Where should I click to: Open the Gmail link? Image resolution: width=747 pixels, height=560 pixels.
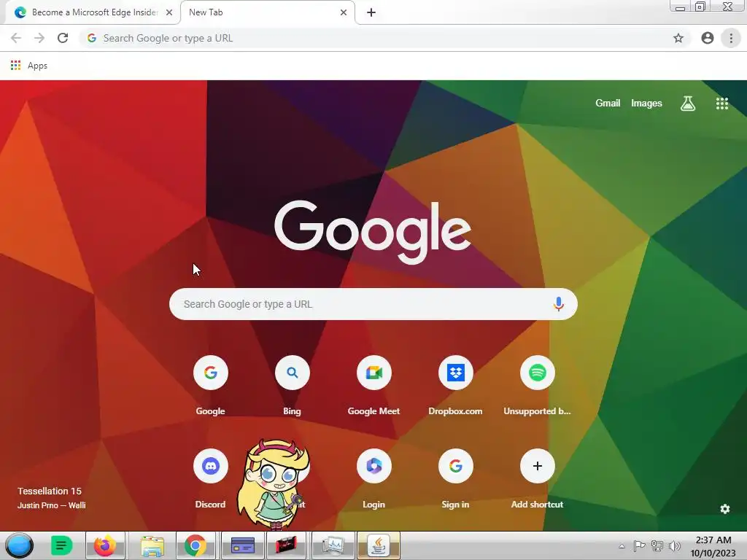tap(608, 103)
